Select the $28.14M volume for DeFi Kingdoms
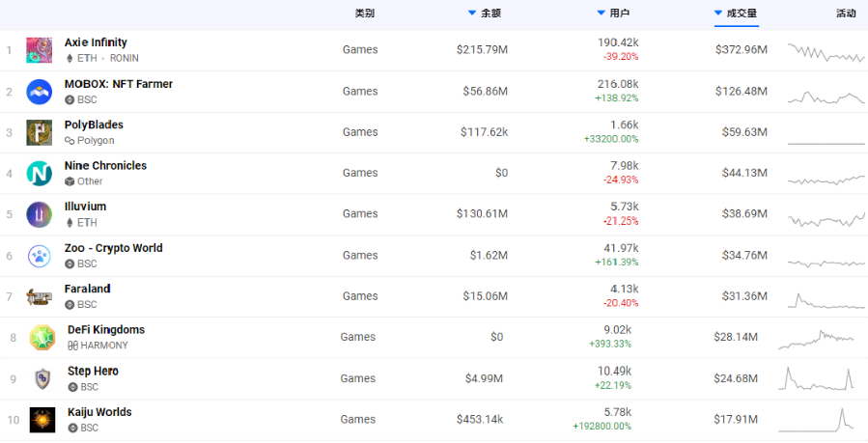The image size is (868, 443). (736, 338)
